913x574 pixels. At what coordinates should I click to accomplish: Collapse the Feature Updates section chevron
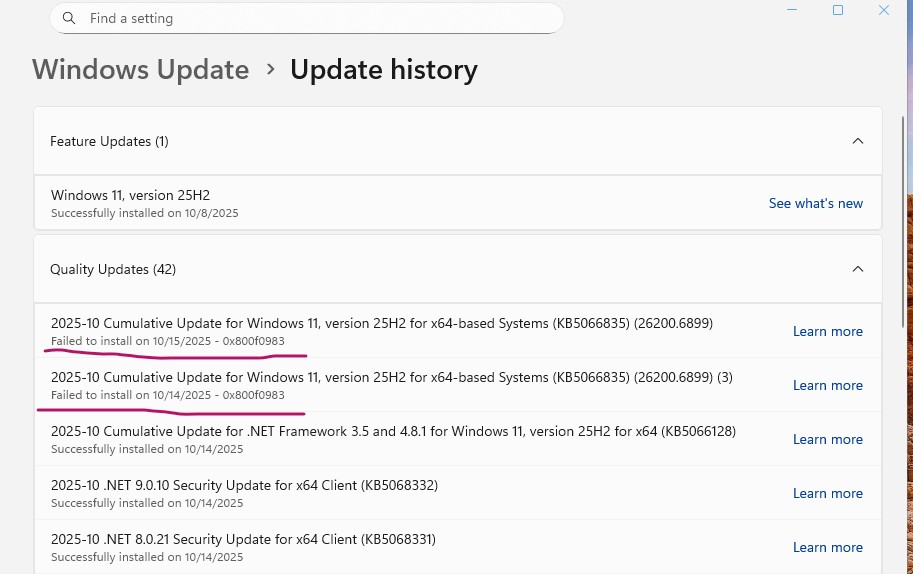pos(858,141)
